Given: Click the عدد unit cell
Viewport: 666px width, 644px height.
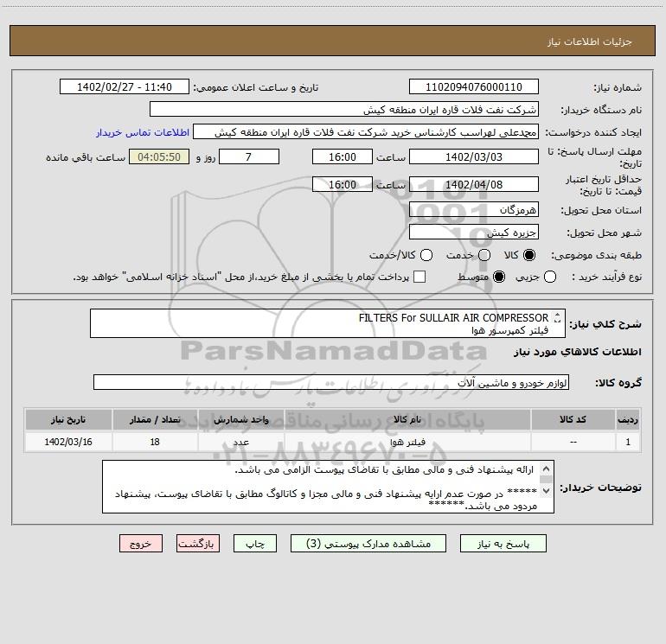Looking at the screenshot, I should tap(240, 442).
